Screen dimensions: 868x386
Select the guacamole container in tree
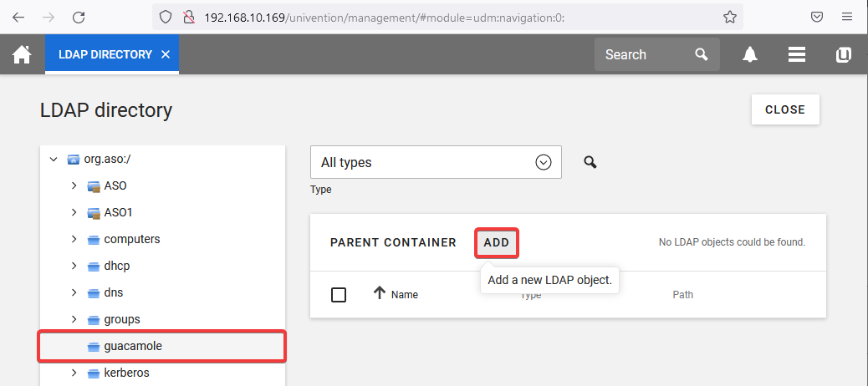133,346
